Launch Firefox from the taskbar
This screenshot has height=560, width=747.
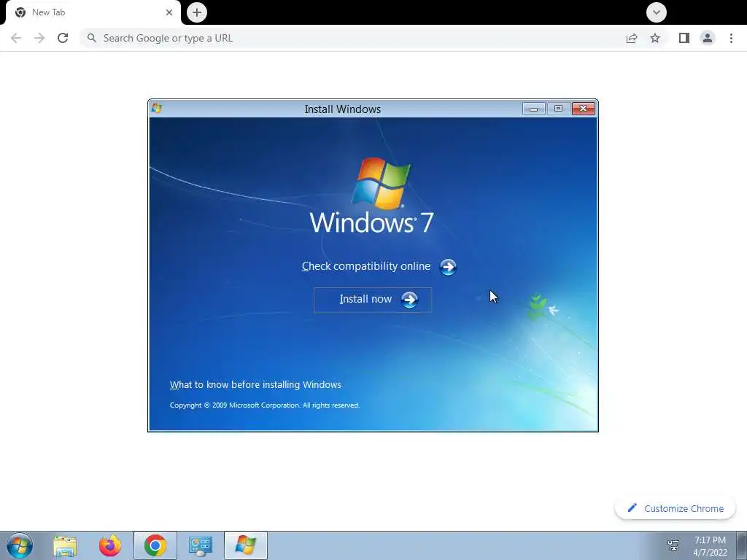coord(110,545)
